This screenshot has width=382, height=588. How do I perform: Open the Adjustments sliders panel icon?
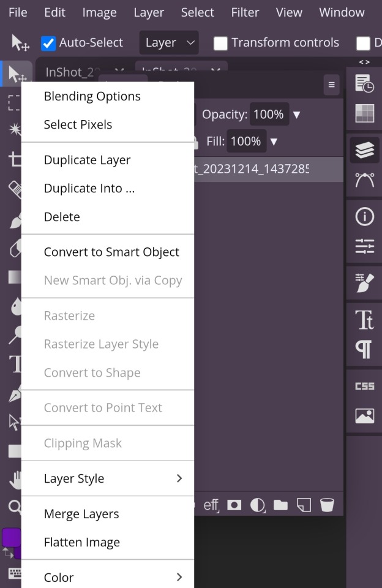(364, 246)
